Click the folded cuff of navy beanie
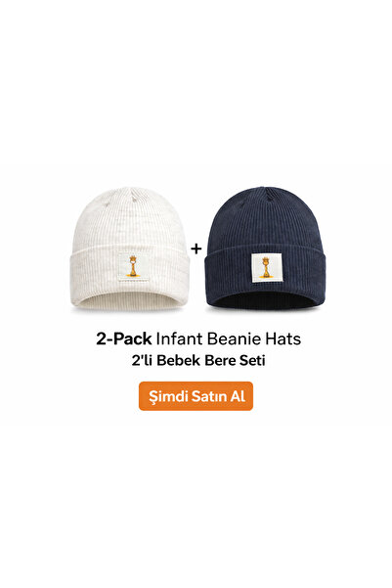The image size is (392, 588). (265, 272)
